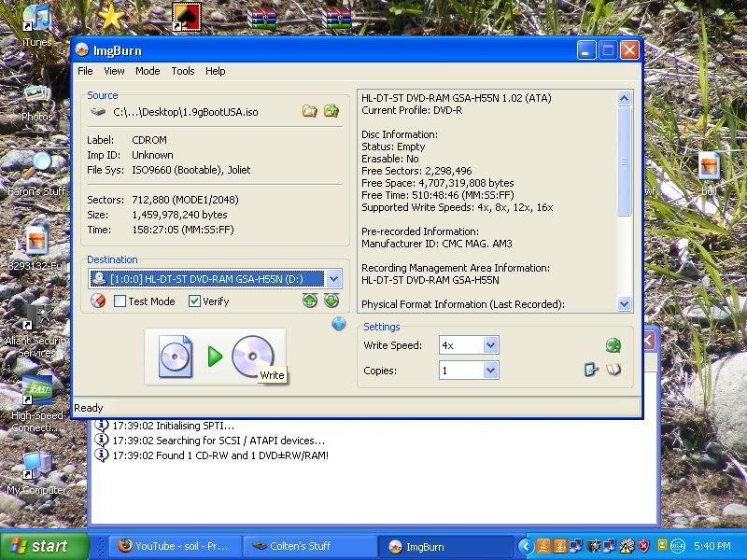
Task: Click the 'Found 1 CD-RW' log line
Action: 220,455
